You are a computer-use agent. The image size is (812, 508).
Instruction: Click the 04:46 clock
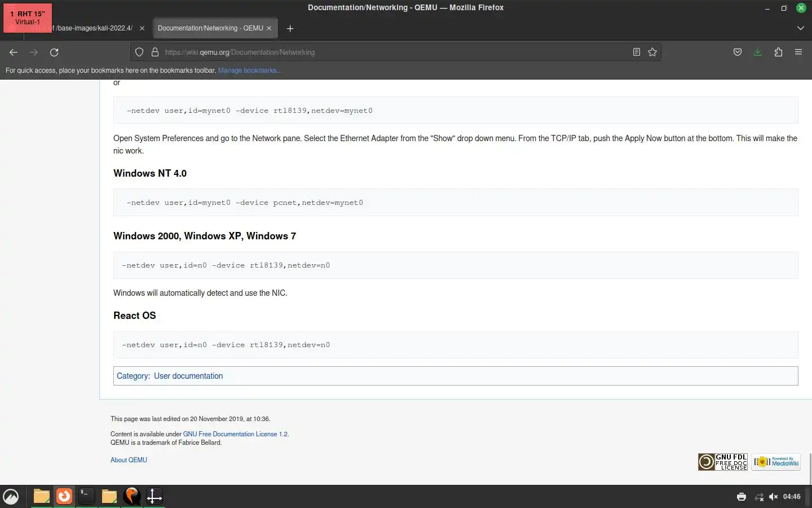point(792,497)
